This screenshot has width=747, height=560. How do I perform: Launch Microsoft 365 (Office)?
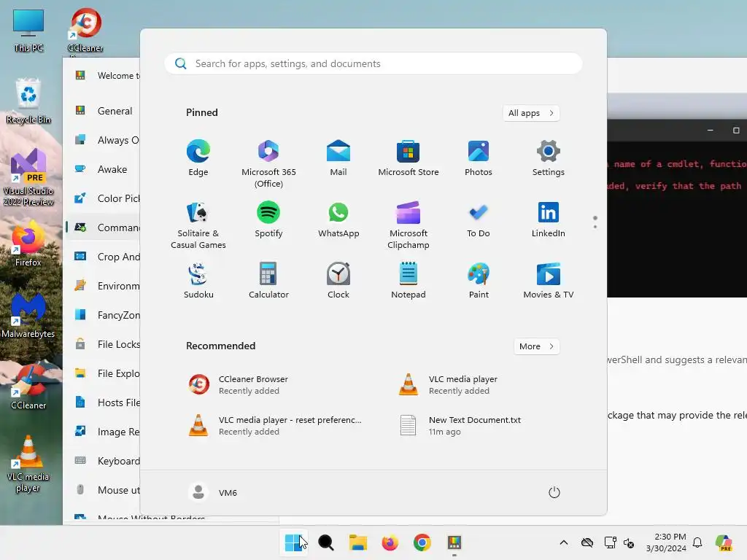coord(268,164)
